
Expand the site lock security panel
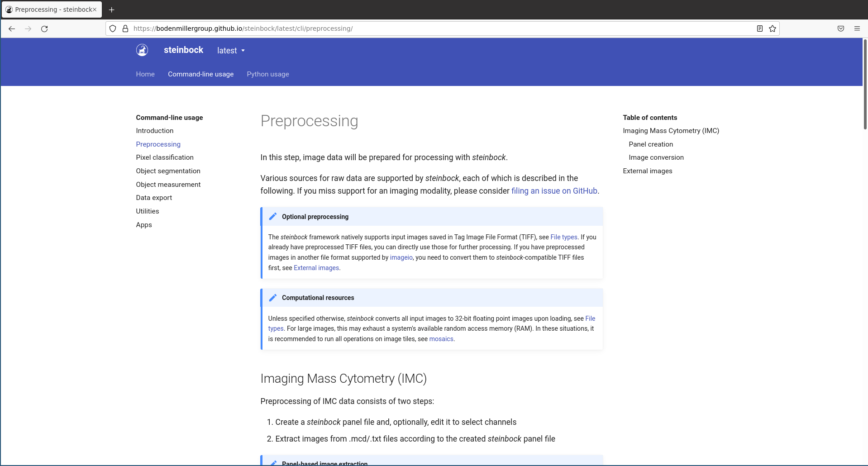point(125,28)
